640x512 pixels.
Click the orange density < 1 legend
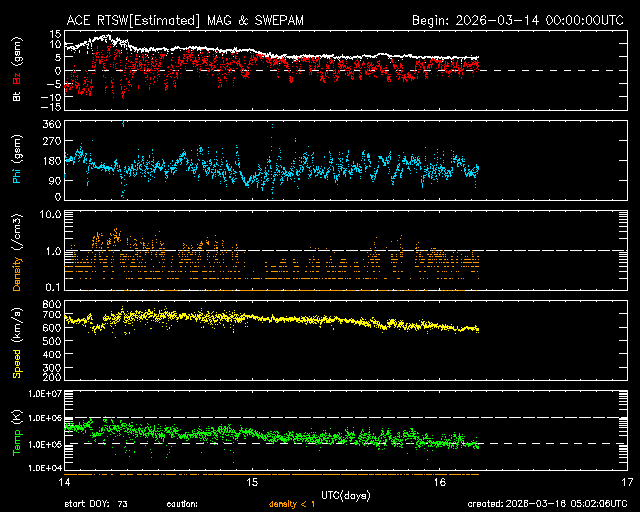pos(290,504)
